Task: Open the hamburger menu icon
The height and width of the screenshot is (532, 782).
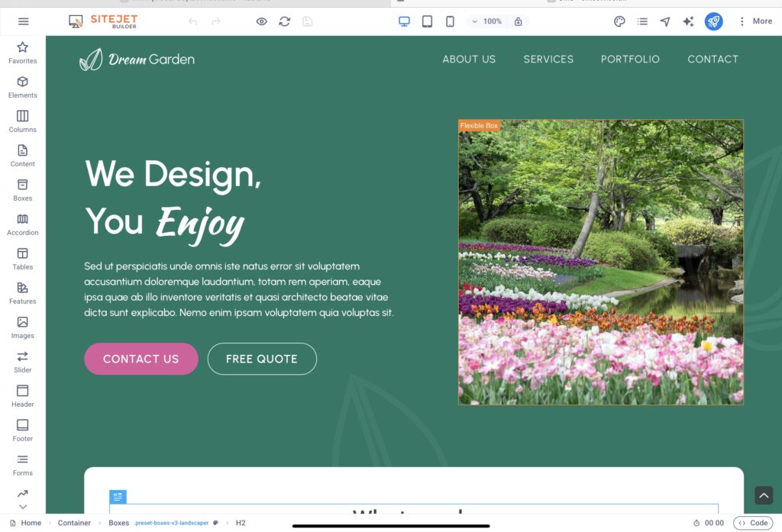Action: pyautogui.click(x=23, y=21)
